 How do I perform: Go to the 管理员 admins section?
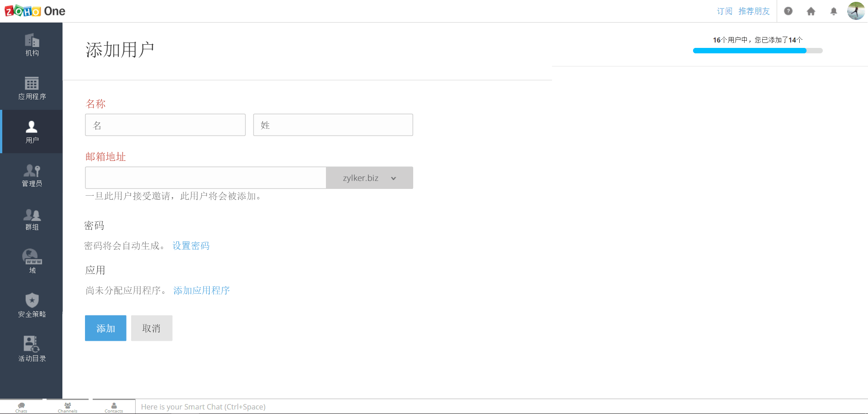click(32, 175)
